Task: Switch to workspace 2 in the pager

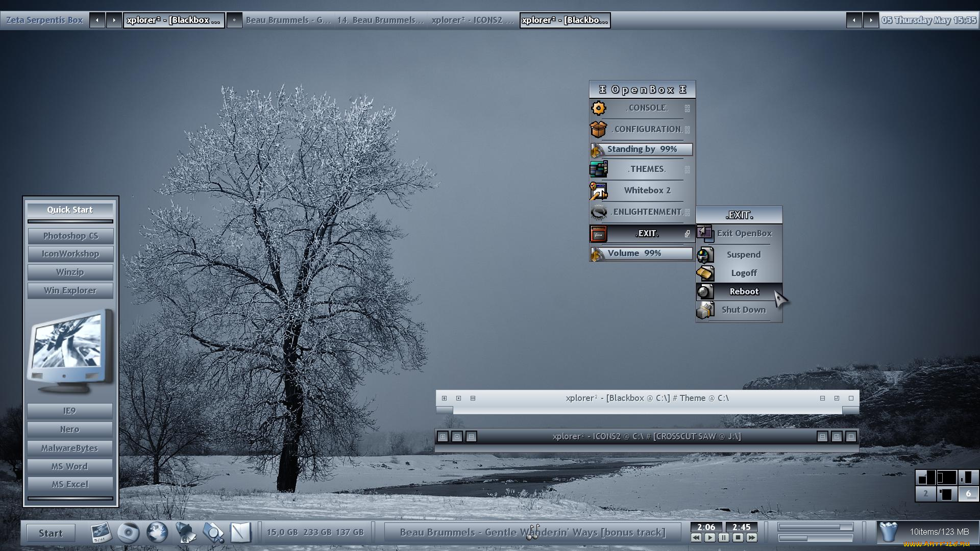Action: (x=925, y=493)
